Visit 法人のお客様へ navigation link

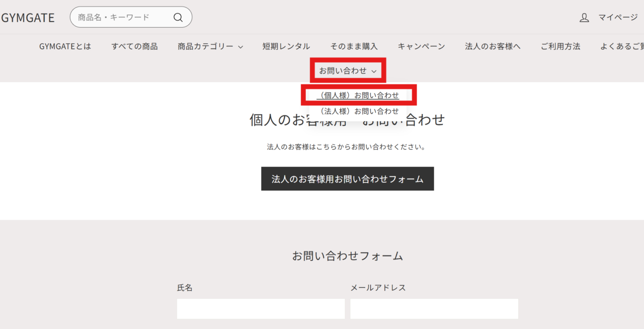pyautogui.click(x=493, y=46)
